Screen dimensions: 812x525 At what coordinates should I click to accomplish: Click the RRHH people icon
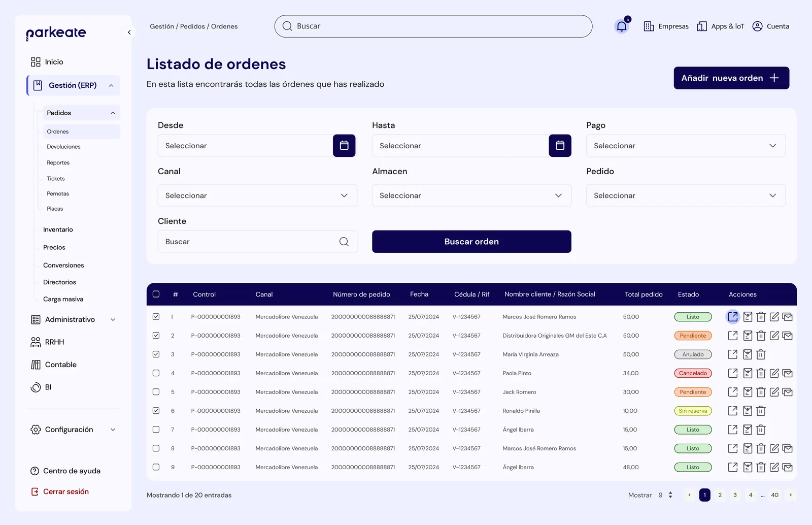(x=36, y=342)
